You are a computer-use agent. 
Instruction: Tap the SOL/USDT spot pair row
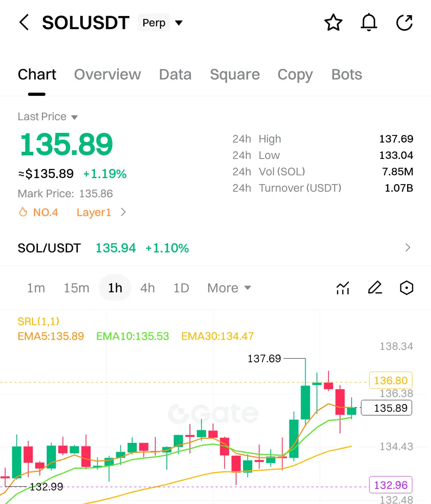point(215,248)
